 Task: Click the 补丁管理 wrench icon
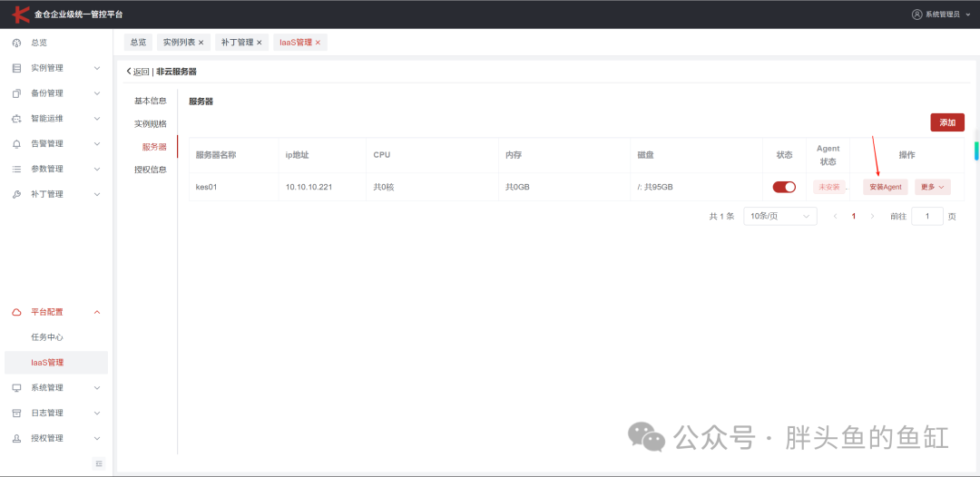(17, 194)
